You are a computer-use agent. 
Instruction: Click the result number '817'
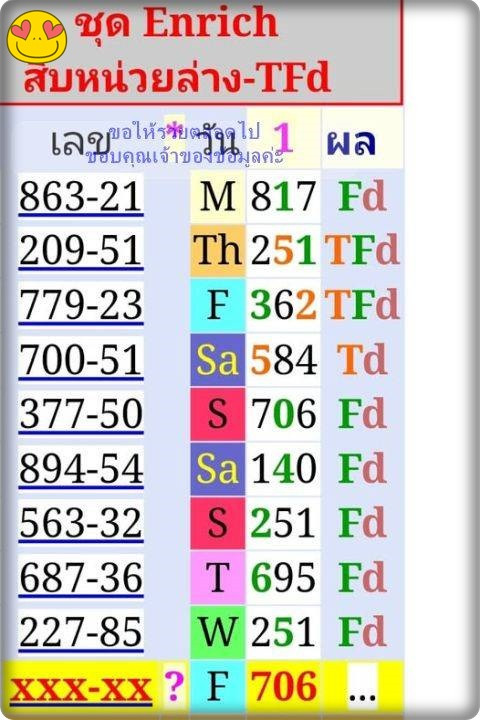click(283, 197)
